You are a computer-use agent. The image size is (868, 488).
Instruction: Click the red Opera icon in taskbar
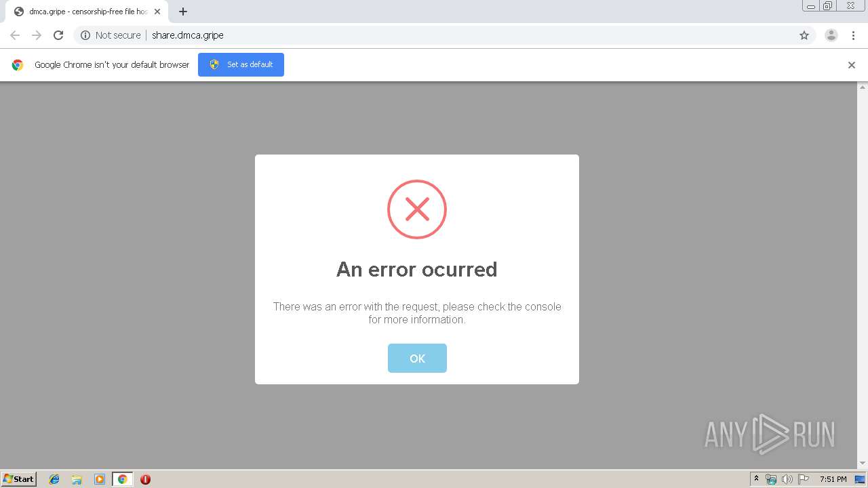(x=145, y=479)
